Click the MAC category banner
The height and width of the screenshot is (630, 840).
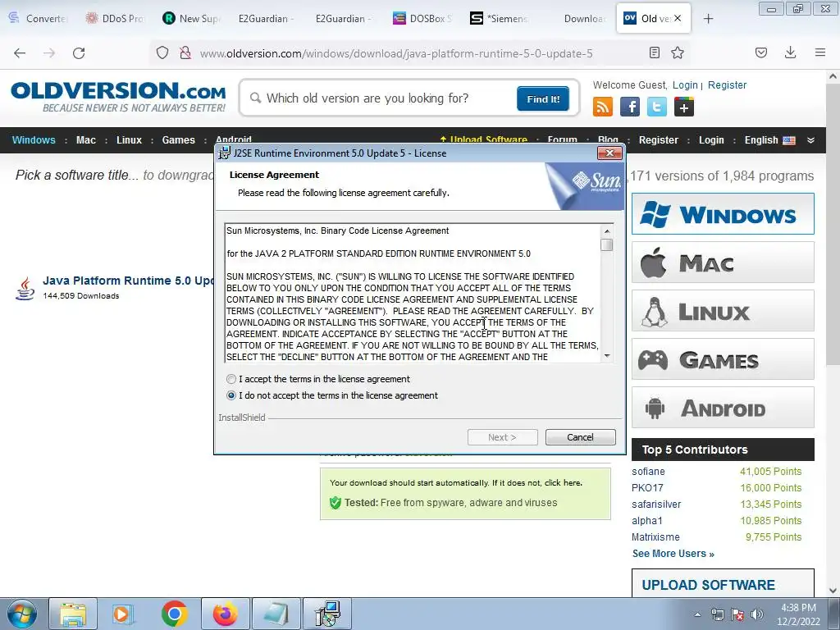coord(723,262)
